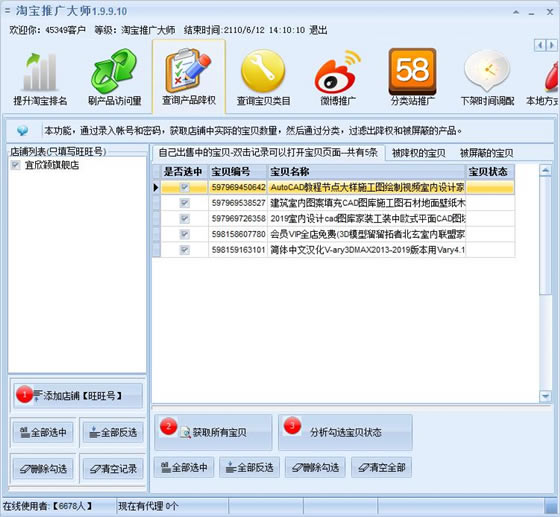Viewport: 560px width, 517px height.
Task: Open the 查询宝贝类目 wrench icon
Action: coord(263,71)
